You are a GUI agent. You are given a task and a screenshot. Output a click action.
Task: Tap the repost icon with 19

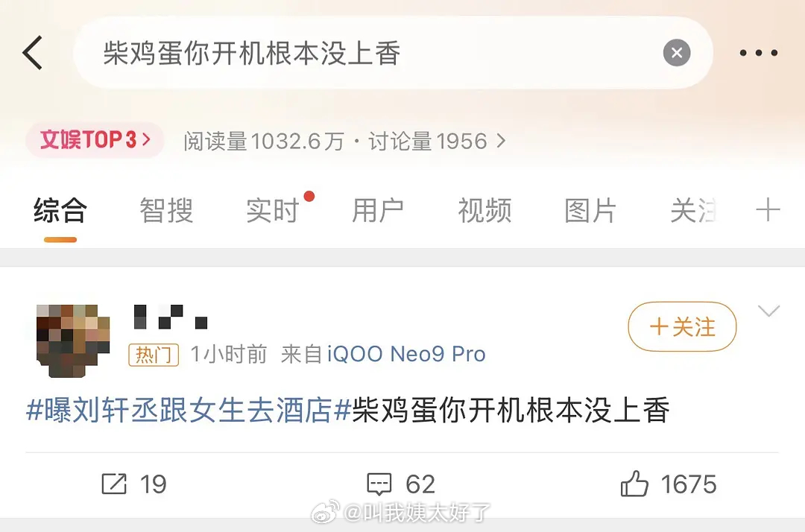114,484
